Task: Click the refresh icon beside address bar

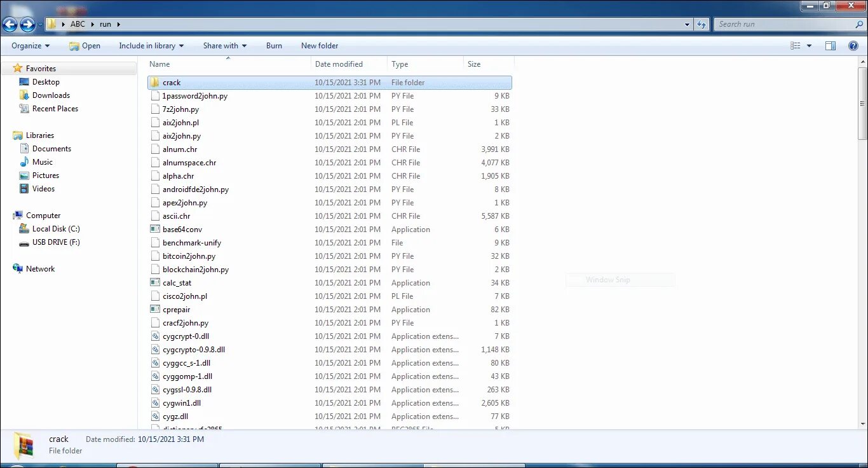Action: coord(702,24)
